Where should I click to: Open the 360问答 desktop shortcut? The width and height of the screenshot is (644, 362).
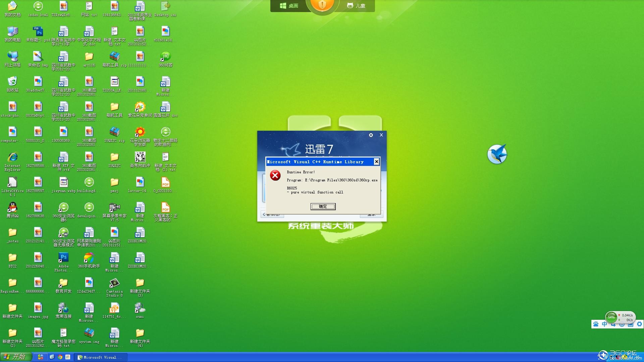[x=165, y=59]
